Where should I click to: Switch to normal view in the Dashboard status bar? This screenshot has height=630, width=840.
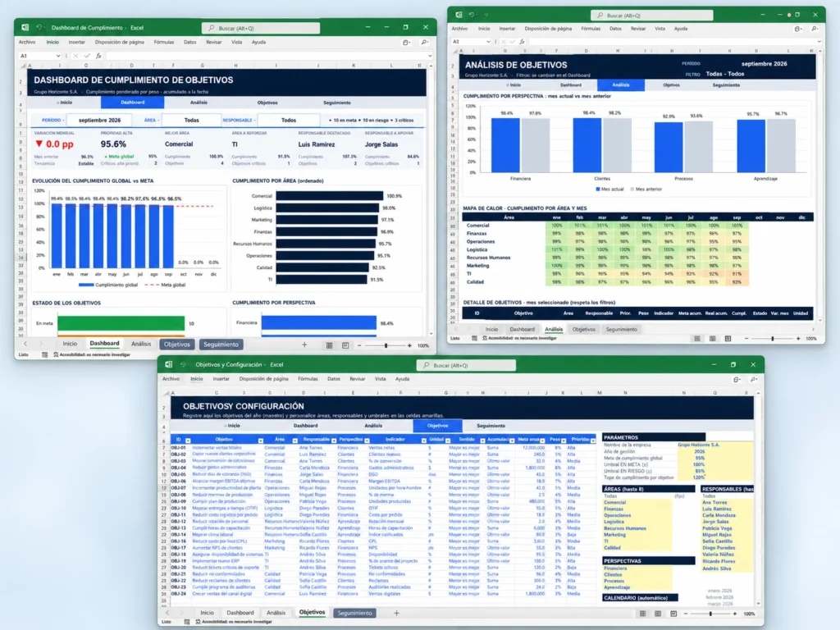point(330,345)
